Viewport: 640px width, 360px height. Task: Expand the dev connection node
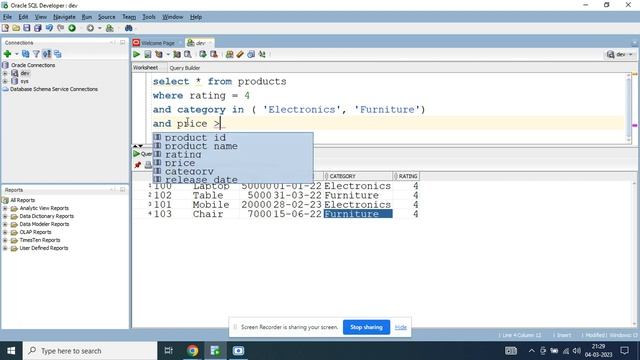coord(5,73)
